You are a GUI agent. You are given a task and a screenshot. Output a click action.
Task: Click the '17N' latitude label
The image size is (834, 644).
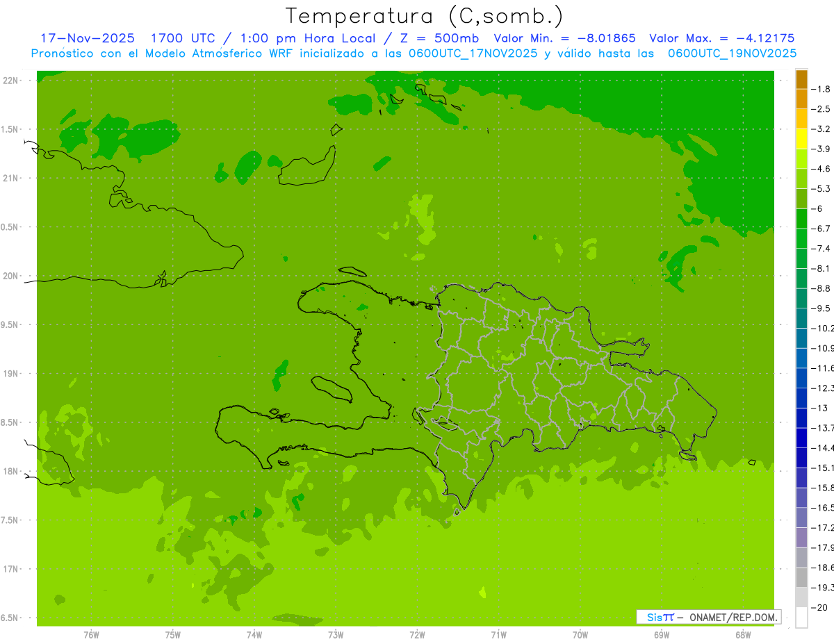tap(10, 569)
